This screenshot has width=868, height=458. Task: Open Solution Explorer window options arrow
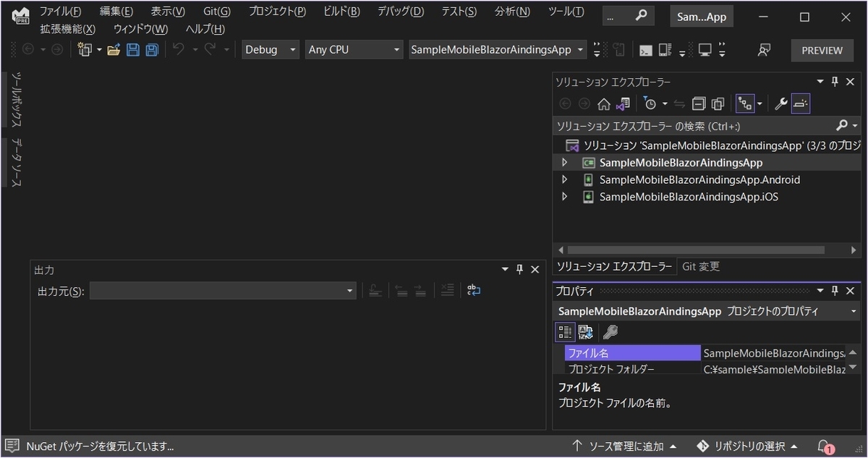point(820,82)
